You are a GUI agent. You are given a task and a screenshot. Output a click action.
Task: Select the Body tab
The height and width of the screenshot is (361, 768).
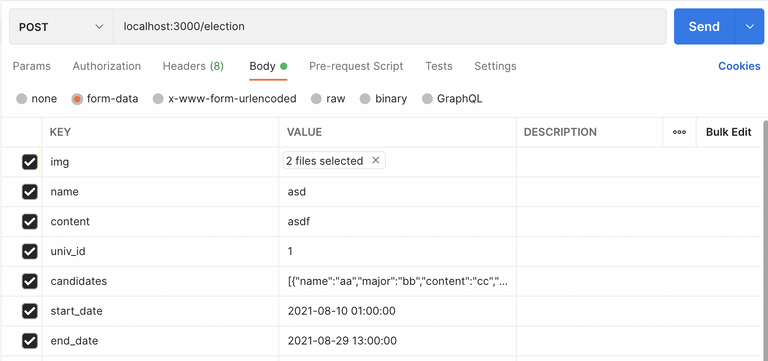click(x=268, y=66)
